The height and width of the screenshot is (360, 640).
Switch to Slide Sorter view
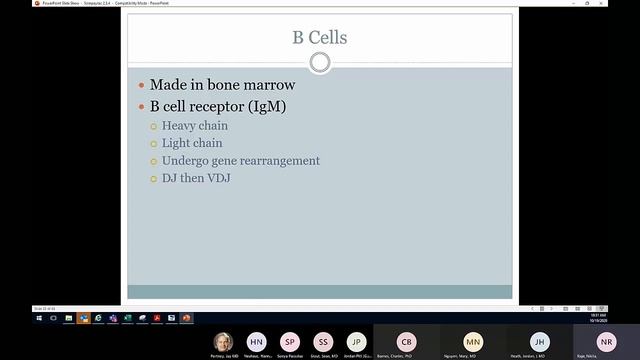[x=578, y=309]
